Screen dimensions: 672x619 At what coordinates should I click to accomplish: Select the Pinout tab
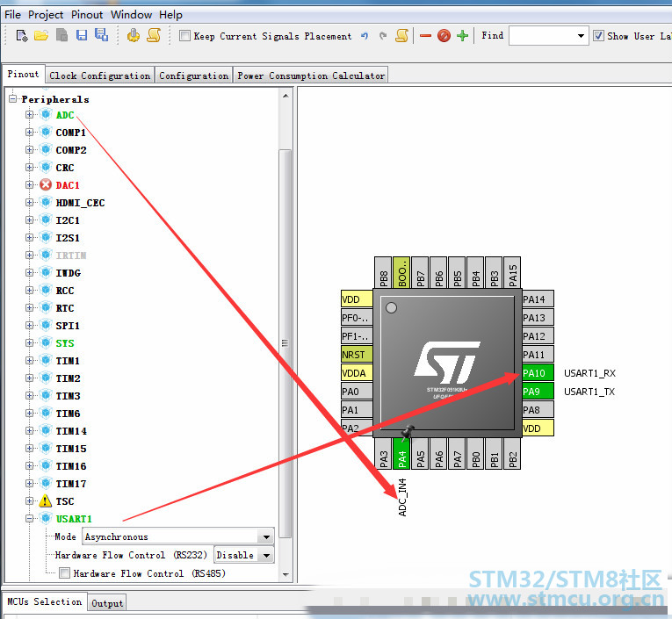[23, 74]
